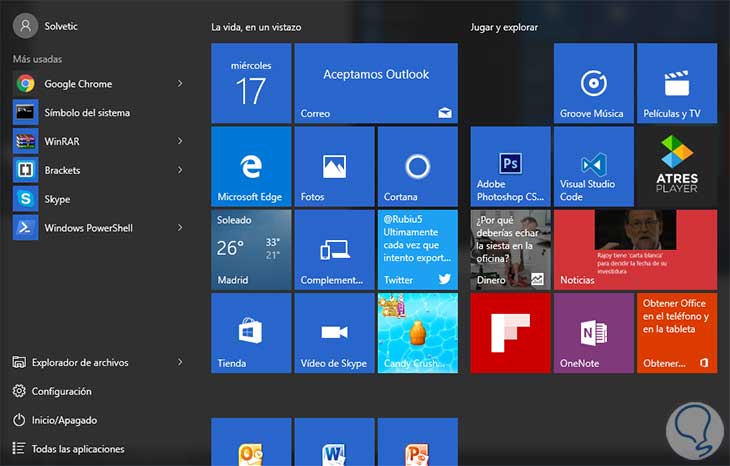
Task: Open the OneNote tile
Action: (594, 333)
